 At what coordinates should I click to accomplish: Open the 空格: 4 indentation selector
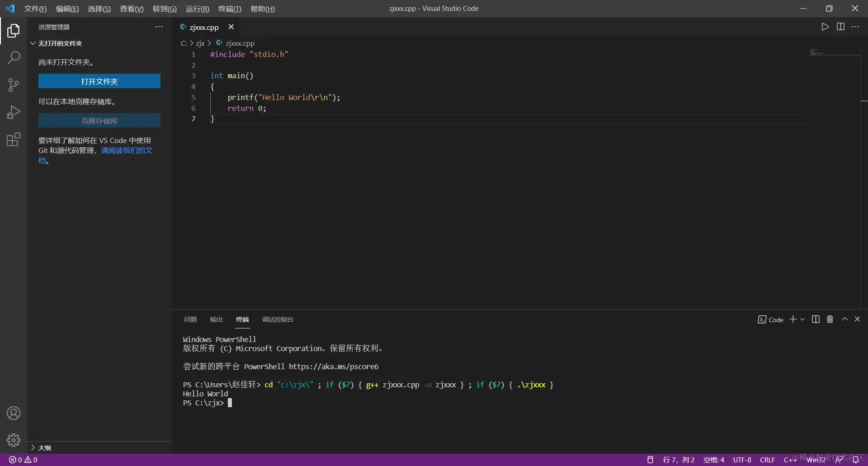[714, 460]
